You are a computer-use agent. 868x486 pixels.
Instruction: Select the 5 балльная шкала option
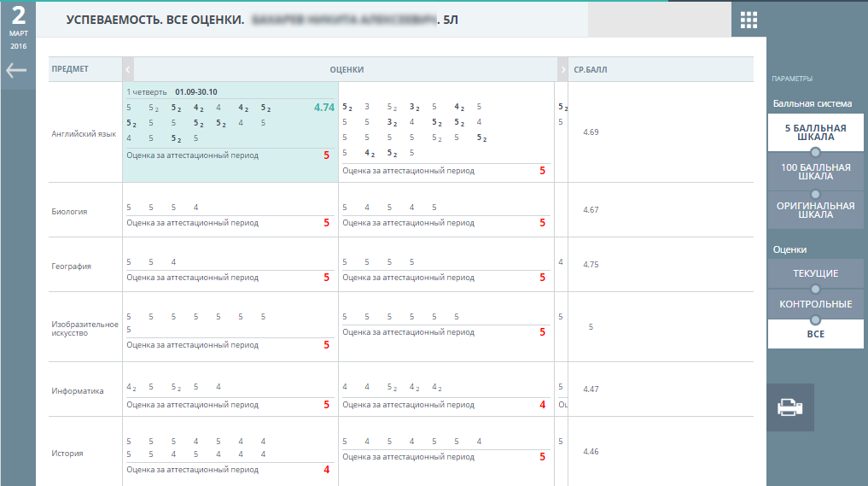click(x=815, y=132)
